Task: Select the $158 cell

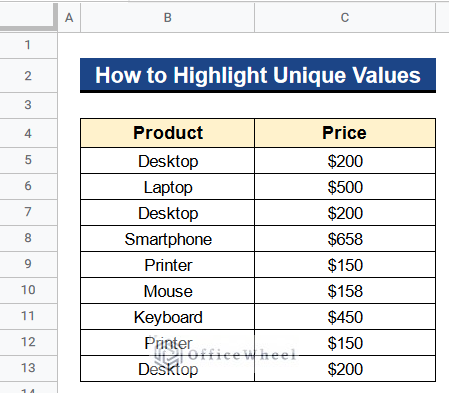Action: [345, 291]
